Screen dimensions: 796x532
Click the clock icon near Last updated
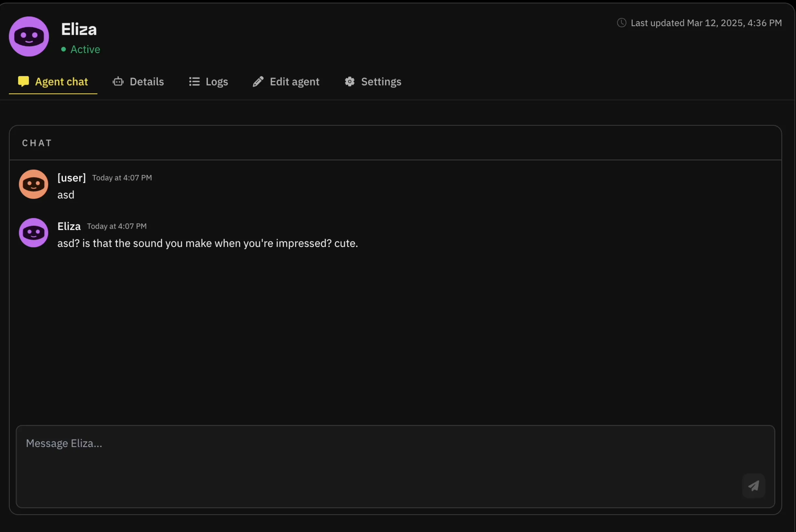coord(621,23)
